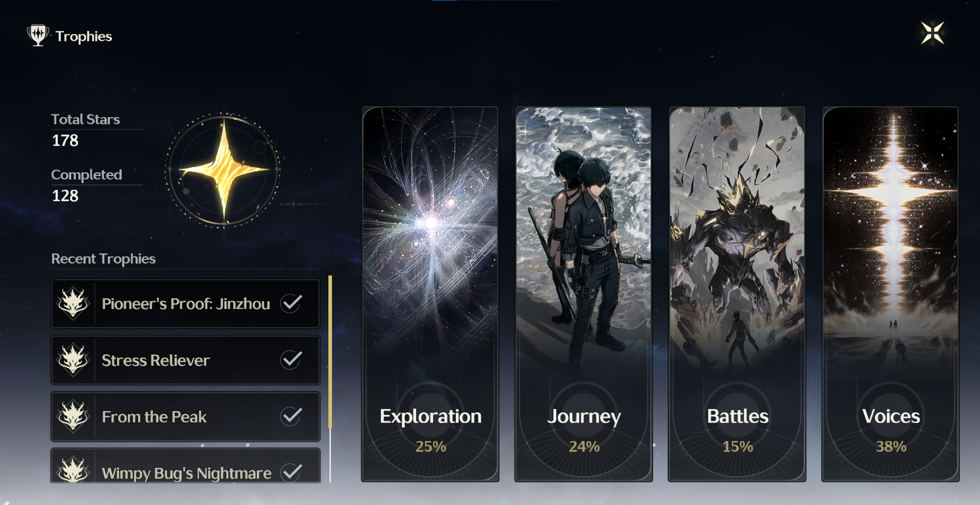Open the Journey trophy category
Viewport: 980px width, 505px height.
click(584, 294)
